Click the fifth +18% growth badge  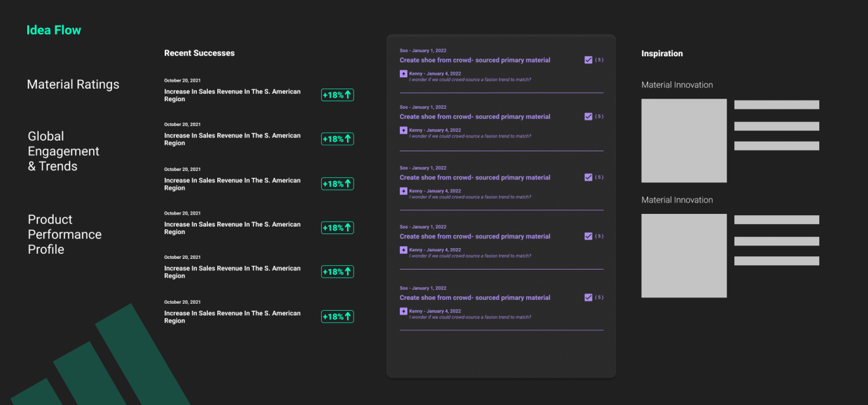(x=337, y=271)
